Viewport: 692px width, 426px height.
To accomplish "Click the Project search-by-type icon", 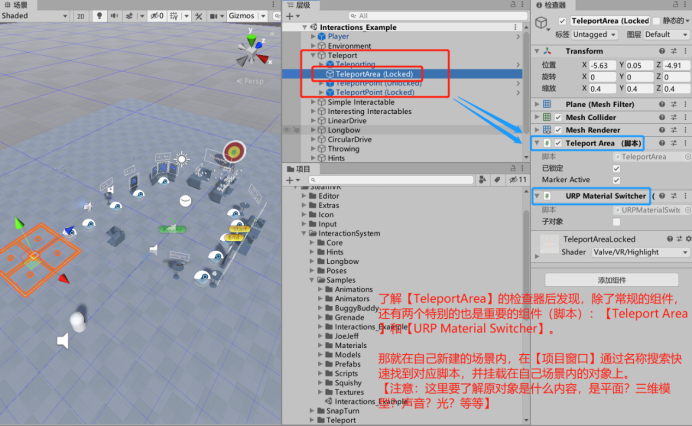I will pos(482,180).
